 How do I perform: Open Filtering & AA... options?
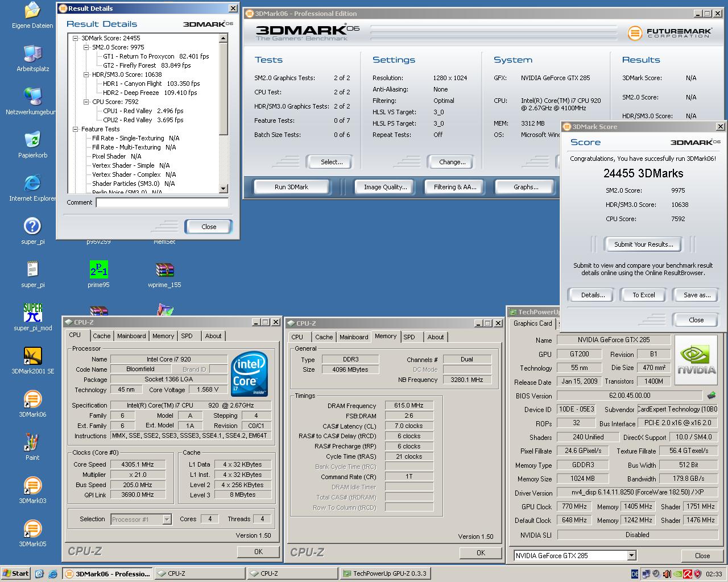pyautogui.click(x=455, y=187)
